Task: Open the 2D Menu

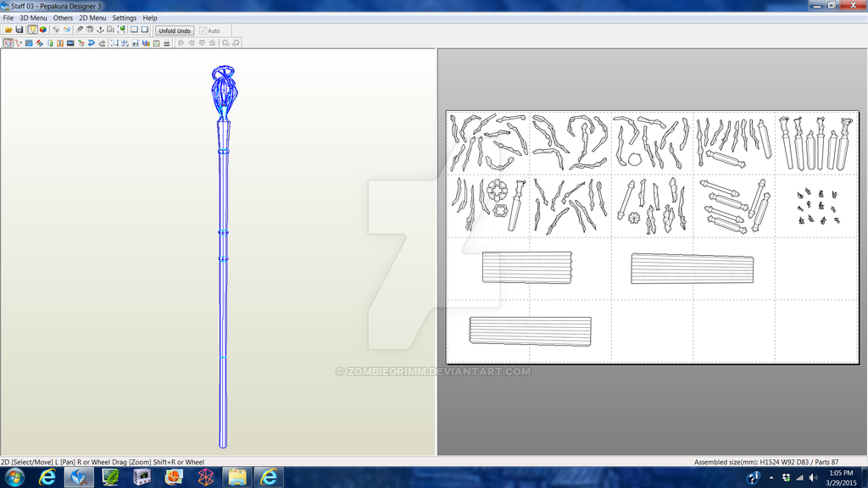Action: click(92, 18)
